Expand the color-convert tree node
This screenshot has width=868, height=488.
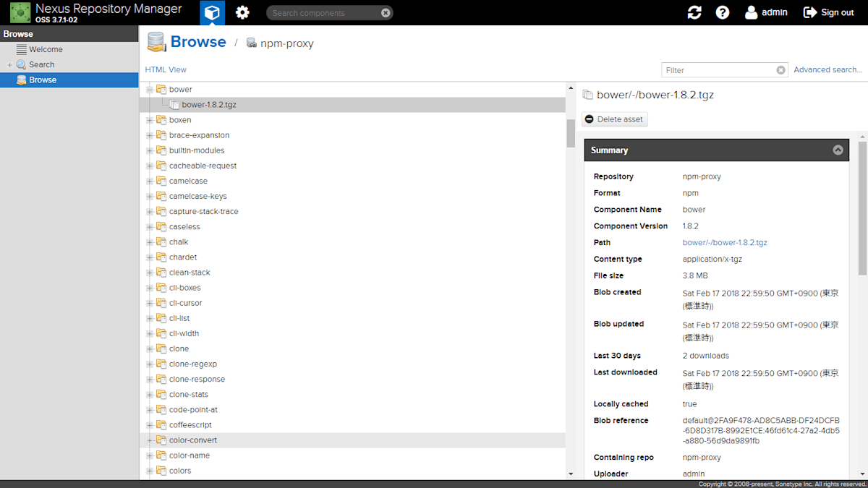tap(150, 440)
